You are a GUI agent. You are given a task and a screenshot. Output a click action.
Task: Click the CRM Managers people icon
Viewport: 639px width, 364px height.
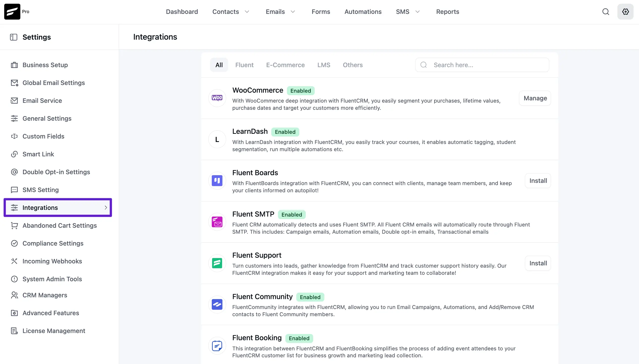[x=14, y=295]
